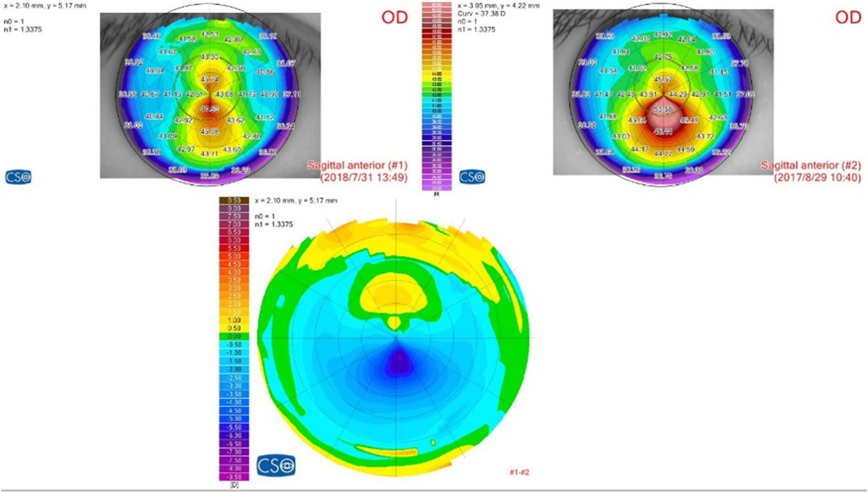Click the CSO logo beside map #2
The image size is (868, 493).
472,177
